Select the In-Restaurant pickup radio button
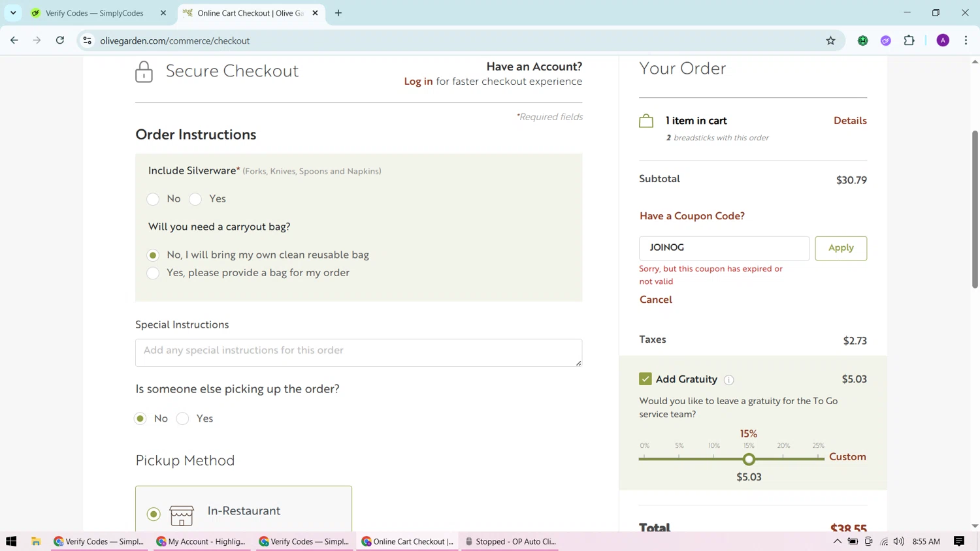This screenshot has width=980, height=551. point(154,514)
